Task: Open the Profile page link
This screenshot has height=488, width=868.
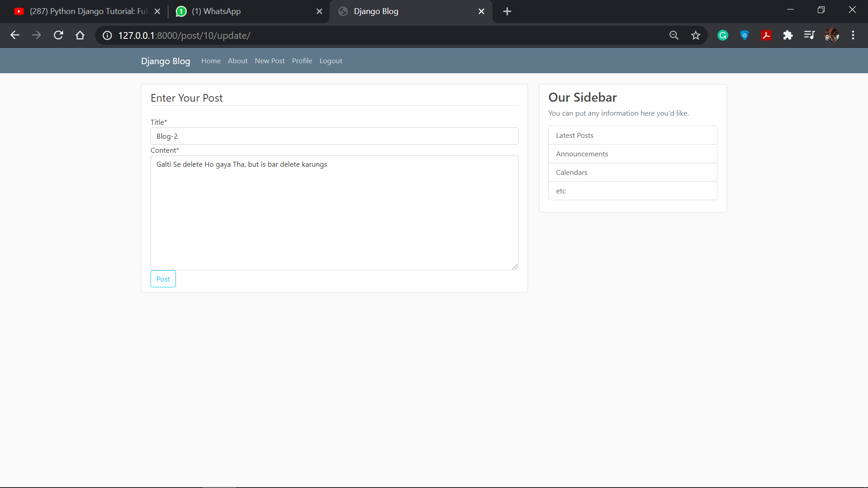Action: [x=302, y=61]
